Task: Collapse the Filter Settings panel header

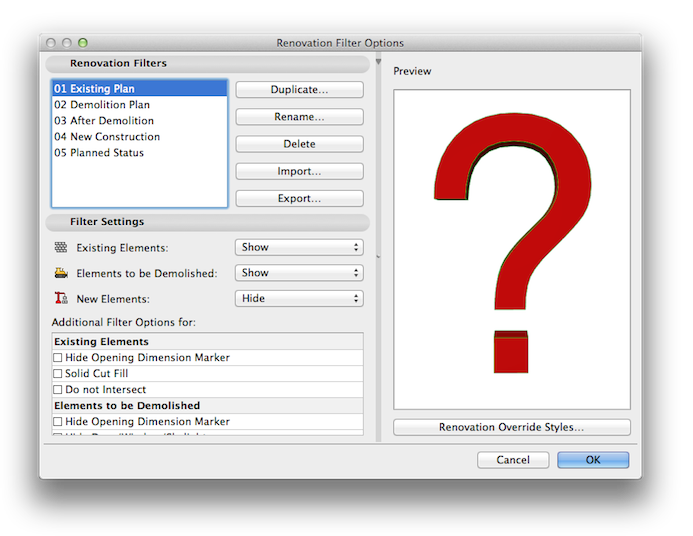Action: (x=208, y=222)
